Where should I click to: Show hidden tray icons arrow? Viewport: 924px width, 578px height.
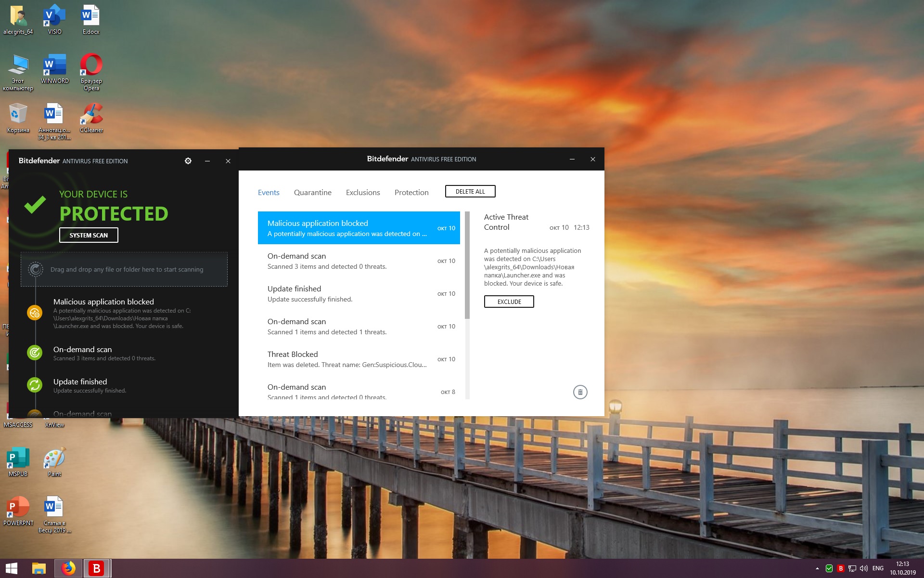point(817,568)
